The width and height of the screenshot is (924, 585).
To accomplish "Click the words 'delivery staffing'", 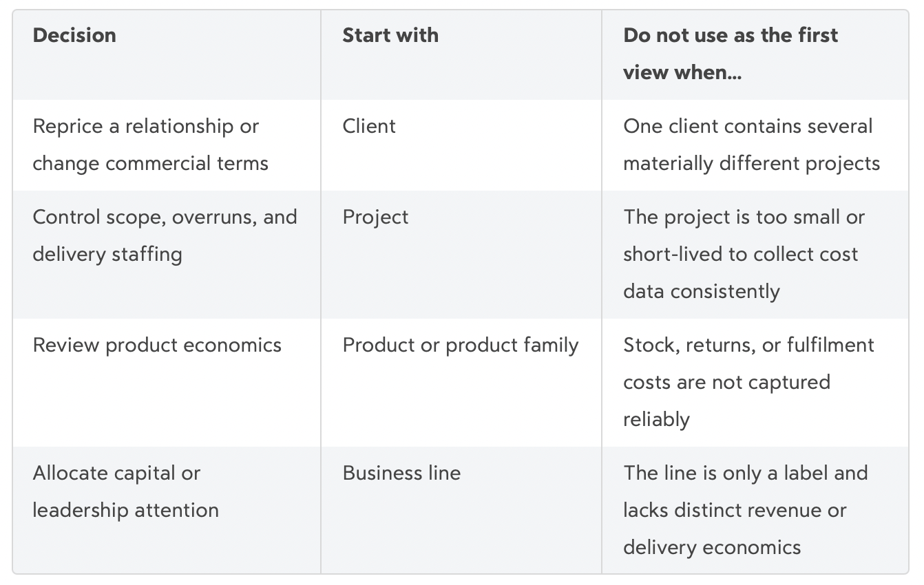I will point(107,254).
